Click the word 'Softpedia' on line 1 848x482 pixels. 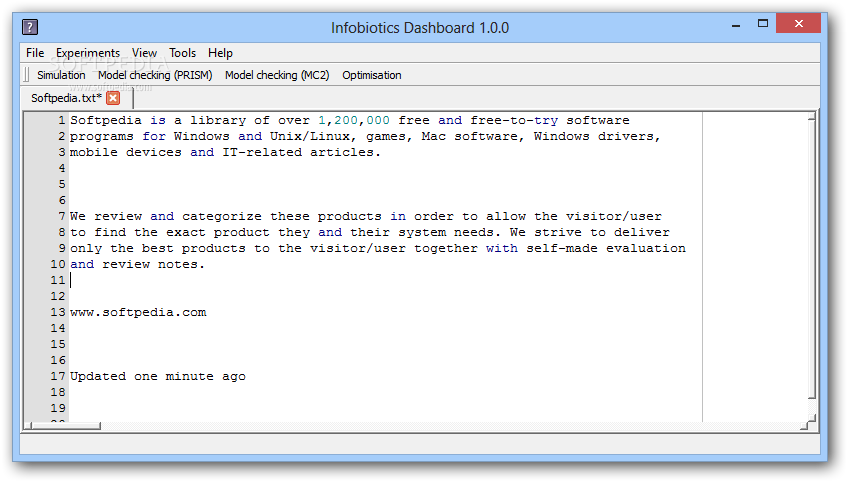[x=106, y=120]
